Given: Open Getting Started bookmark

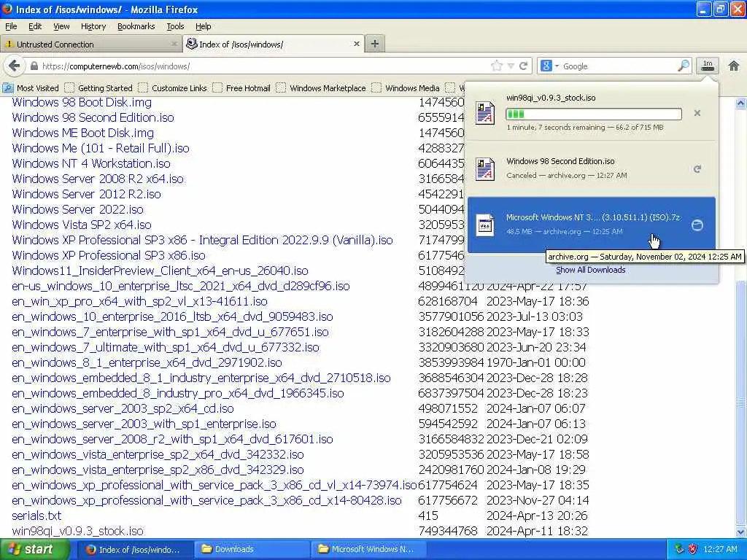Looking at the screenshot, I should [x=99, y=88].
